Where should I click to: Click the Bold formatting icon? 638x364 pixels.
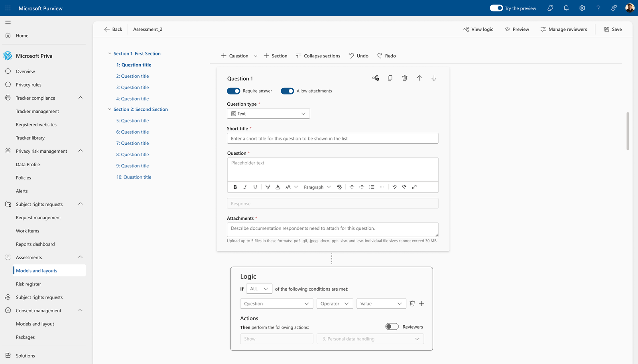coord(235,187)
